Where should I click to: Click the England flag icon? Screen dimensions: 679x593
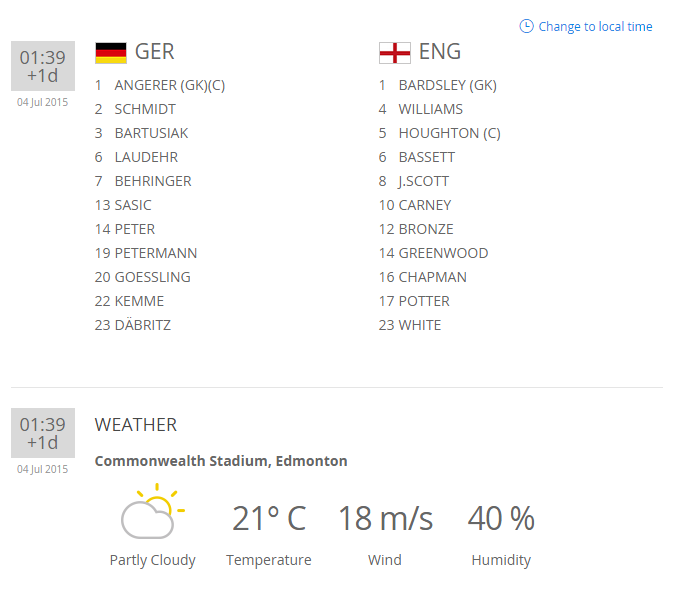394,53
